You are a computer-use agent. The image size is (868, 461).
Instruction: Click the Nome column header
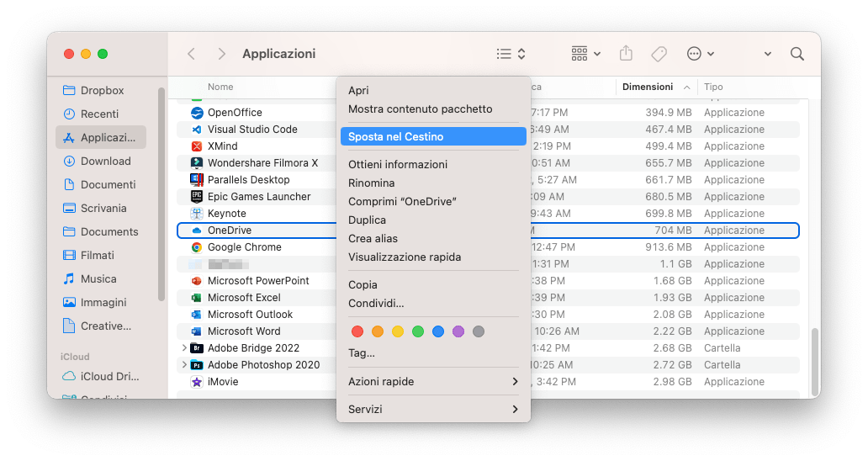coord(220,87)
